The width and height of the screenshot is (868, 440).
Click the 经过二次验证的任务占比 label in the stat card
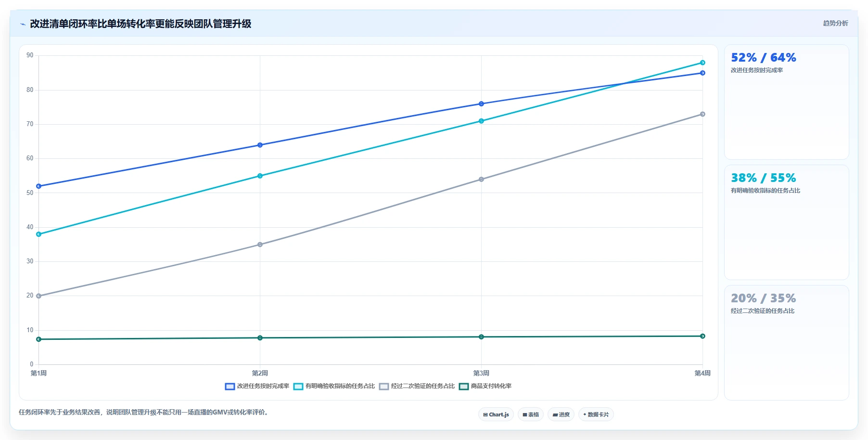click(763, 311)
